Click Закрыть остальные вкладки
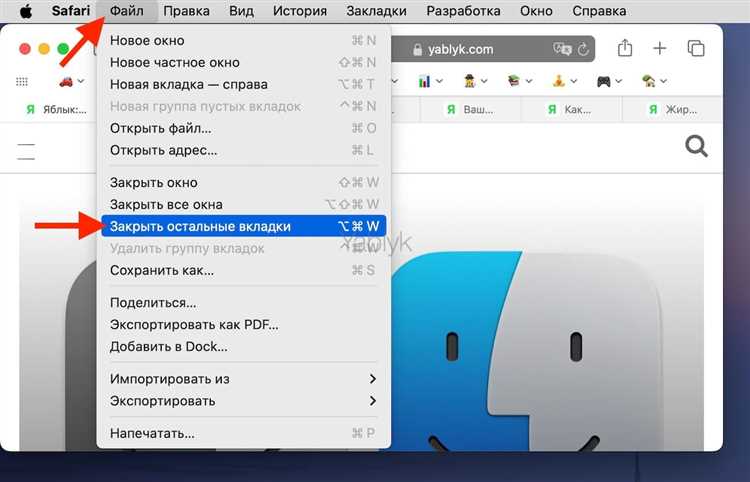The image size is (750, 482). click(x=243, y=226)
